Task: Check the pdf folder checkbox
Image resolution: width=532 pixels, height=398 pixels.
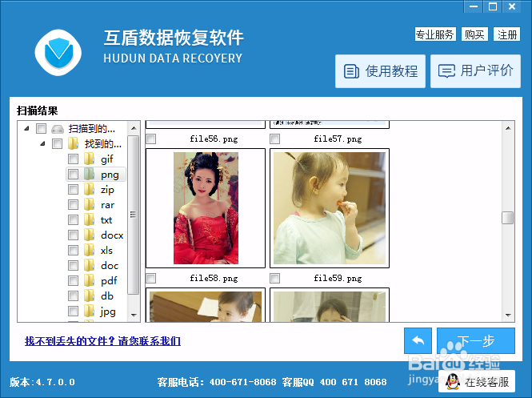Action: (73, 280)
